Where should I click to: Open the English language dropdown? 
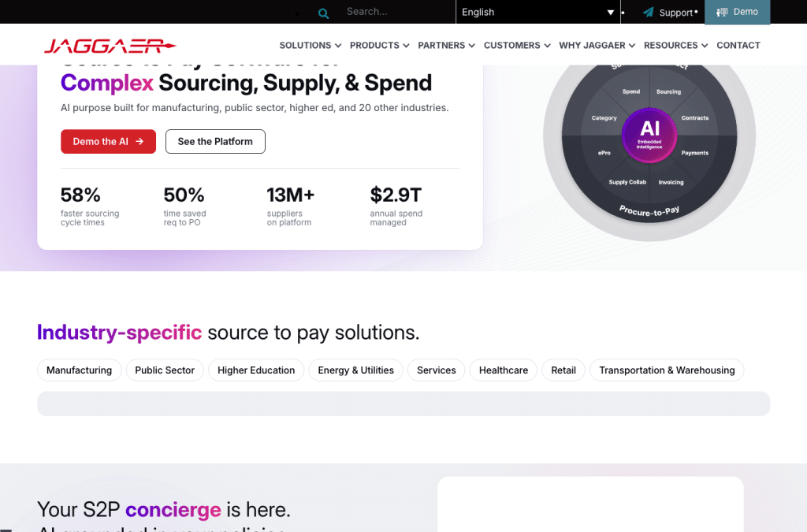537,12
